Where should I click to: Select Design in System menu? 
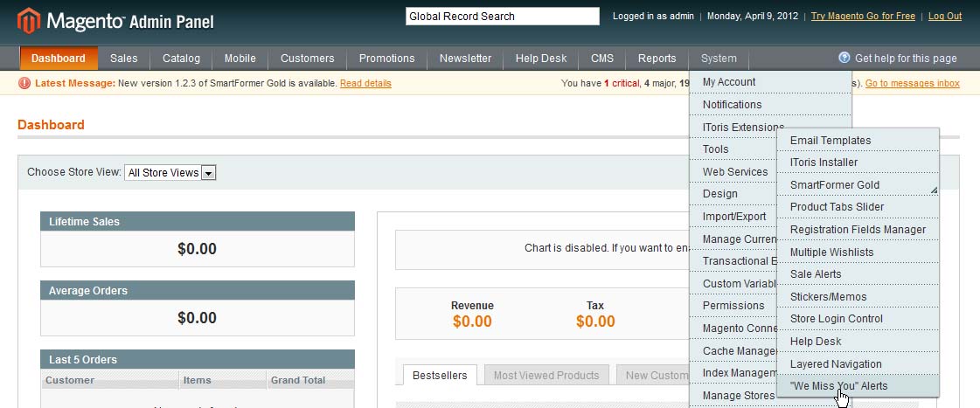click(x=733, y=194)
